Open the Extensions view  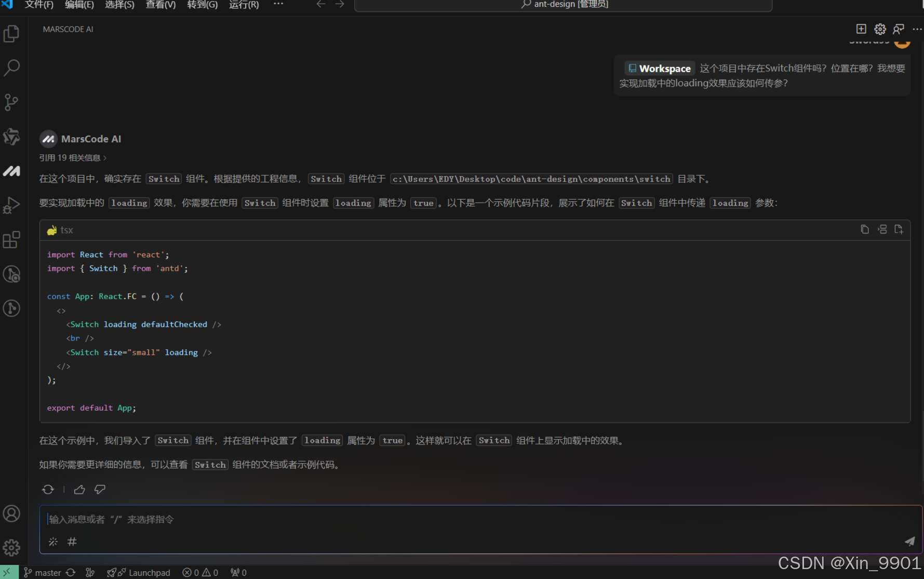point(11,240)
